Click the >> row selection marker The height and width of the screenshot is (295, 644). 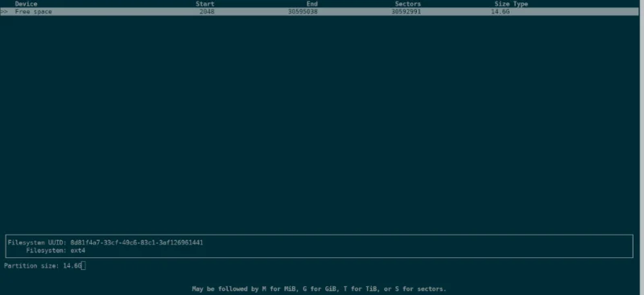click(x=4, y=12)
